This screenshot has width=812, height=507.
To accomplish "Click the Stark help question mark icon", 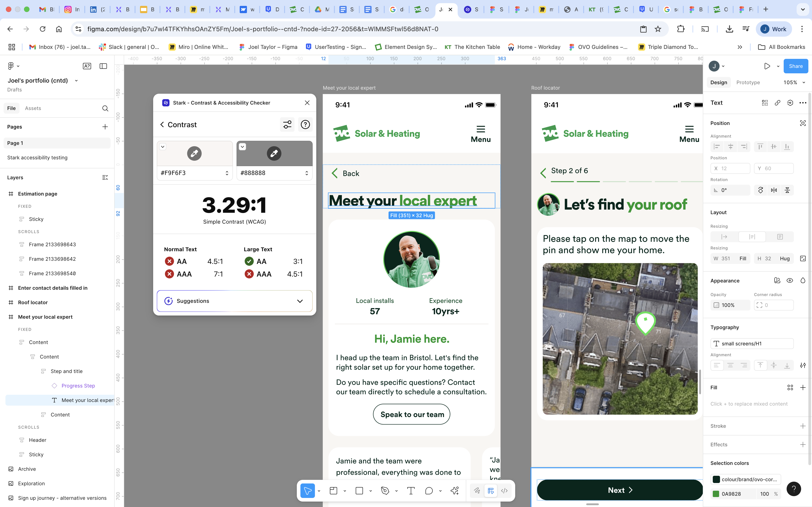I will (305, 125).
